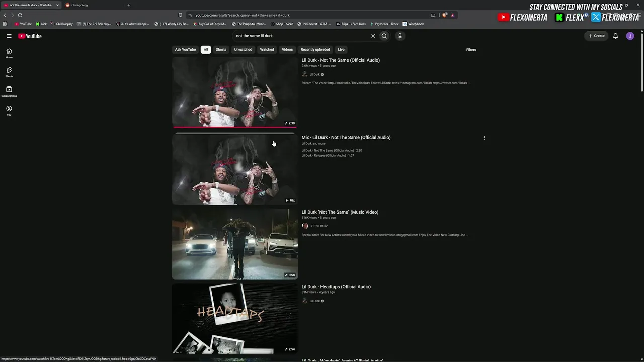Open the browser apps grid icon

(x=5, y=24)
